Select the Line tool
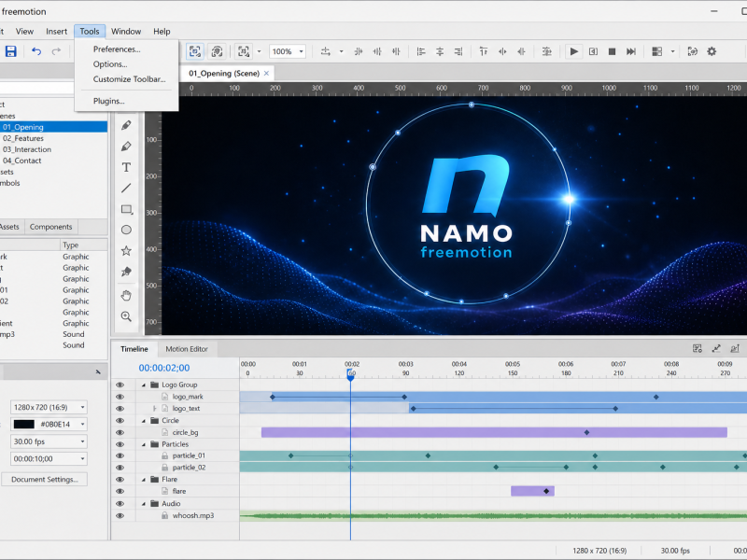This screenshot has width=747, height=560. 126,189
